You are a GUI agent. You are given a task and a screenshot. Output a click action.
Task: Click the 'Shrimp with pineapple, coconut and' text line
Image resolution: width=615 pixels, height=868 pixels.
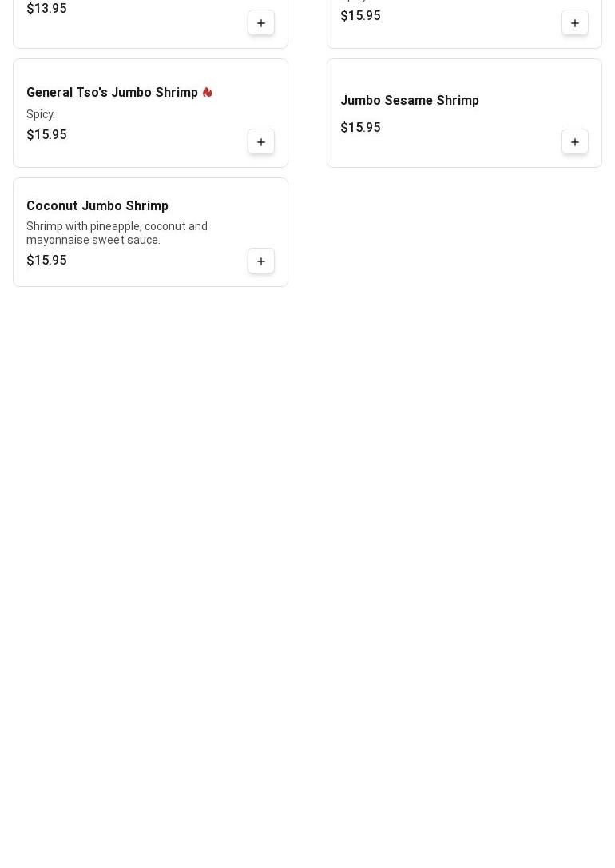point(117,226)
